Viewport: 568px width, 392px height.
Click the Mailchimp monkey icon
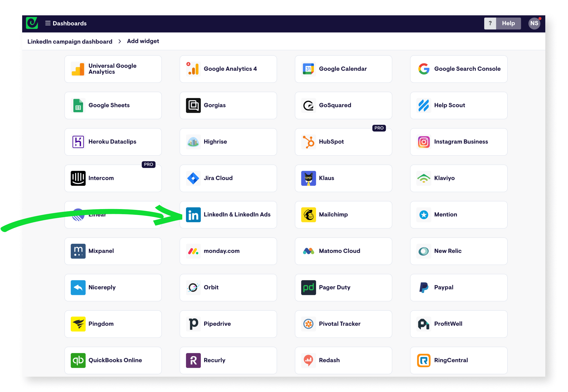[308, 215]
